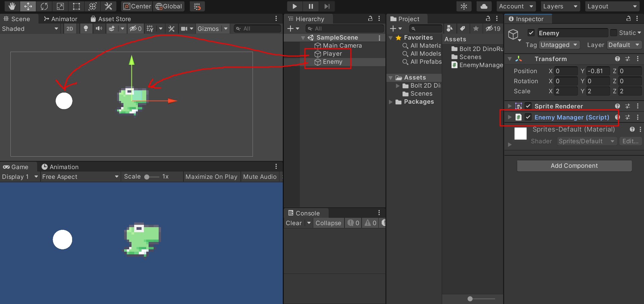Viewport: 644px width, 304px height.
Task: Toggle Enemy Manager script checkbox
Action: [528, 117]
